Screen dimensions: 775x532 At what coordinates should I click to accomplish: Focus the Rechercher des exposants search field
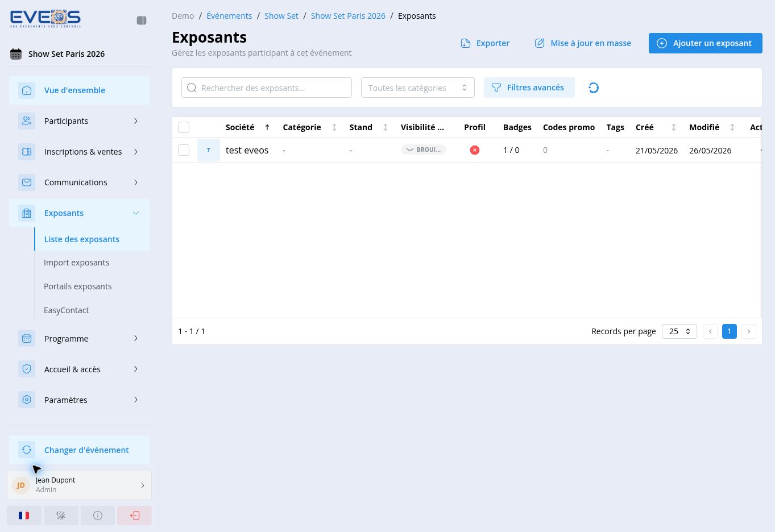[267, 88]
